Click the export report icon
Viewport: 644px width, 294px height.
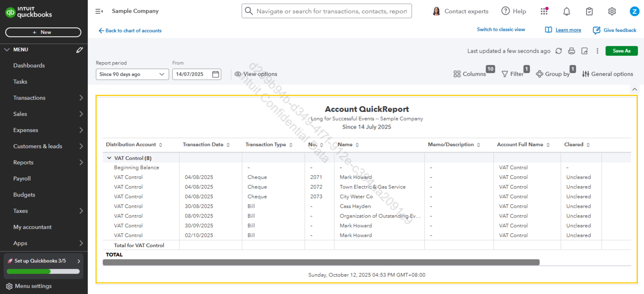[585, 51]
